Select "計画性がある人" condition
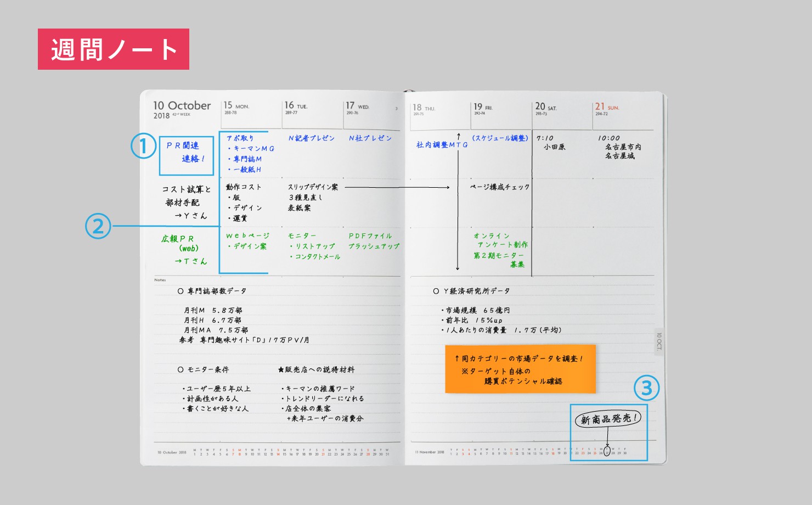 coord(211,399)
